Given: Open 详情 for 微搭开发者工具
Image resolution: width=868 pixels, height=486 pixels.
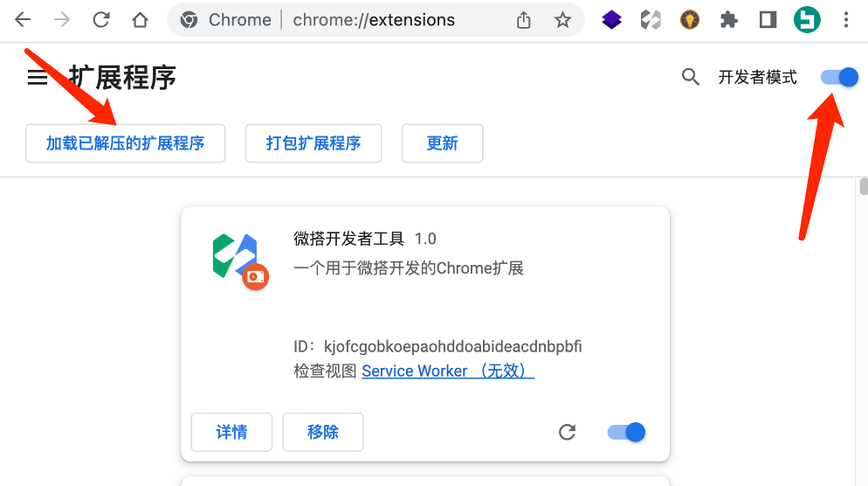Looking at the screenshot, I should coord(231,433).
